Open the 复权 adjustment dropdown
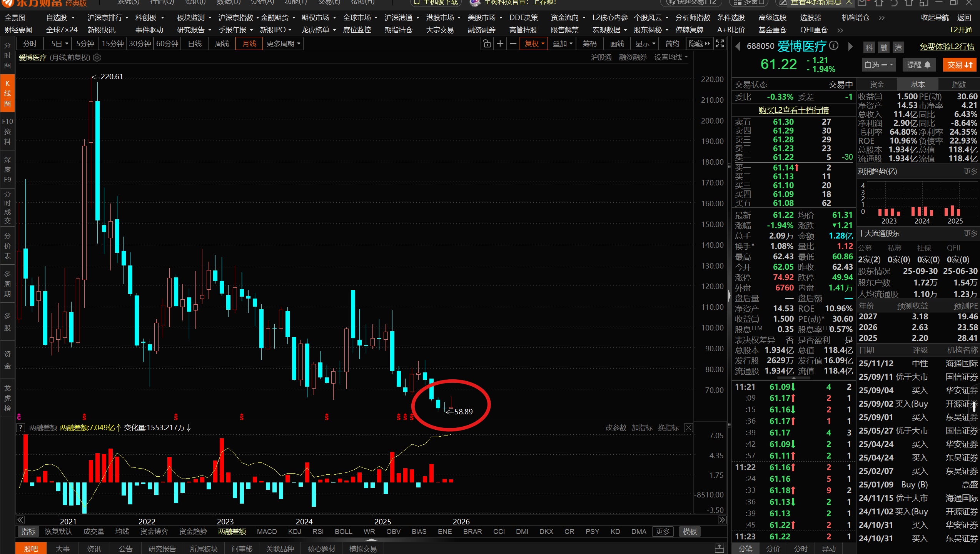 (x=534, y=44)
